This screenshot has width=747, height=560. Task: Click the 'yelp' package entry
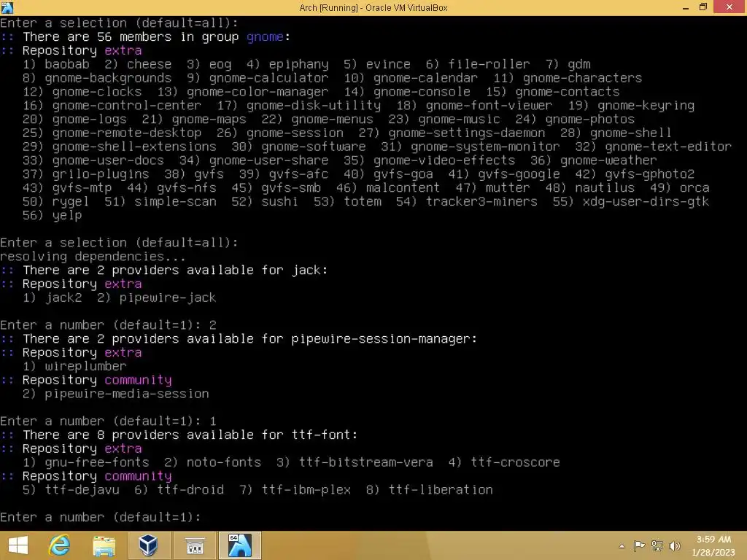click(67, 216)
